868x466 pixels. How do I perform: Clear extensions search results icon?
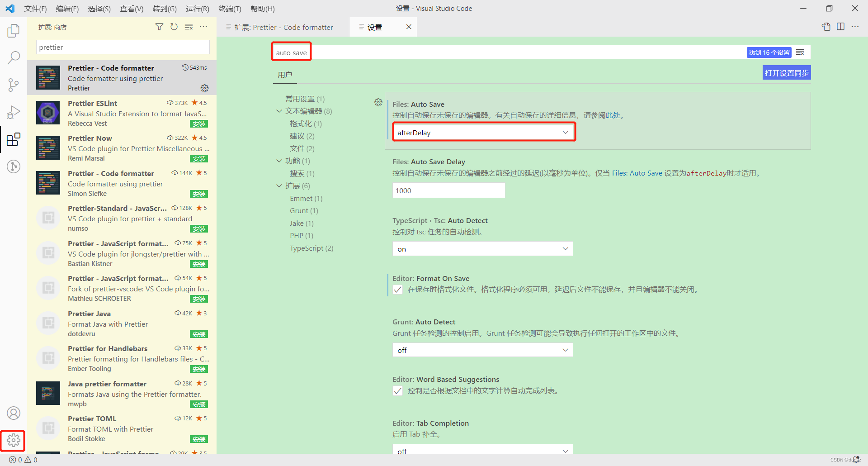[x=189, y=27]
